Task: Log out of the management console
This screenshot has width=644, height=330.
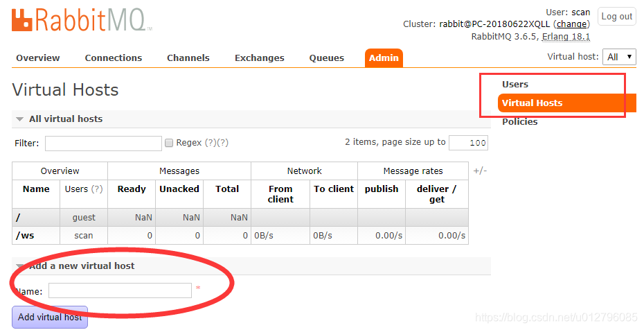Action: (616, 17)
